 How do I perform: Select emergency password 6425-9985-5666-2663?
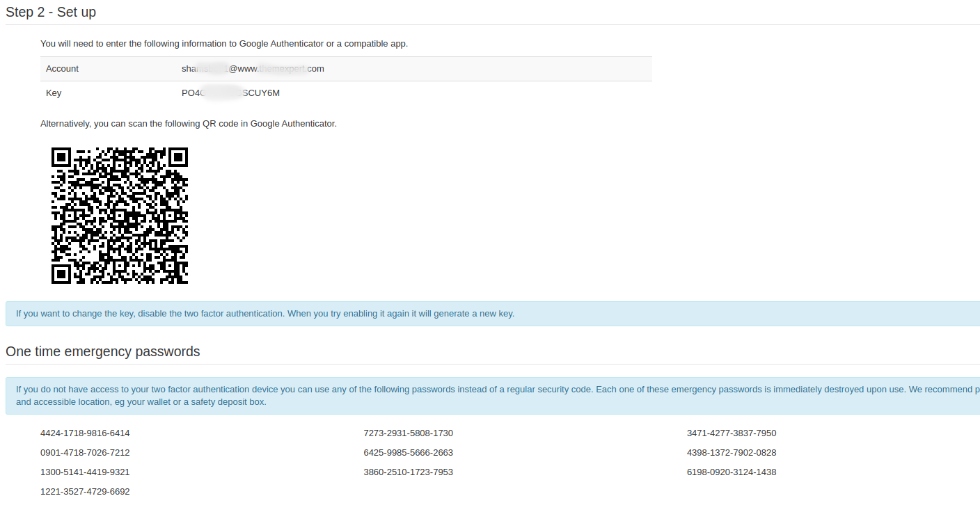[x=408, y=452]
